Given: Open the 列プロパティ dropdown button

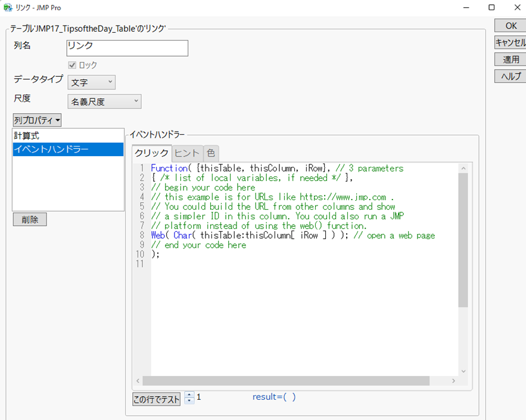Looking at the screenshot, I should pos(37,120).
